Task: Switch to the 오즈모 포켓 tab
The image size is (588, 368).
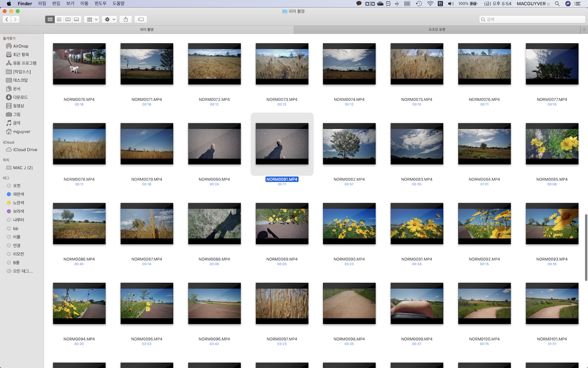Action: click(x=437, y=29)
